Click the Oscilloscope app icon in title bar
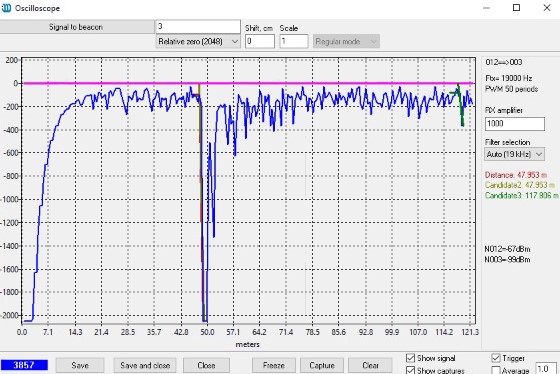This screenshot has width=560, height=374. coord(6,8)
